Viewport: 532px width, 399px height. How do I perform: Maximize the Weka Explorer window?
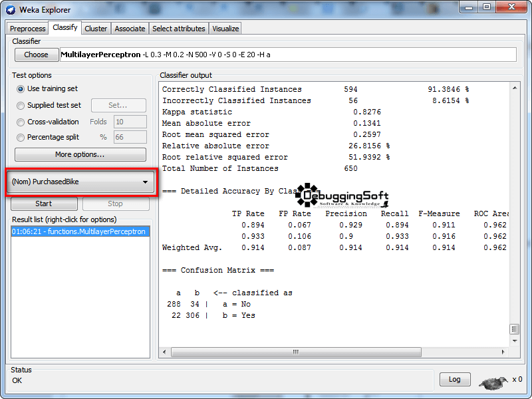tap(487, 7)
